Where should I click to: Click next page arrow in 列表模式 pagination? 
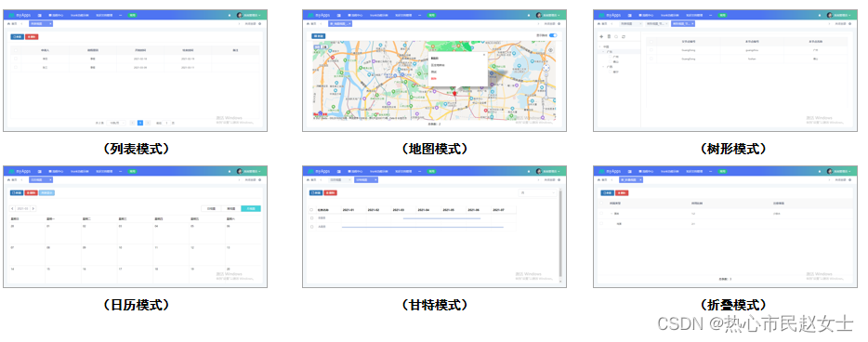pyautogui.click(x=148, y=123)
